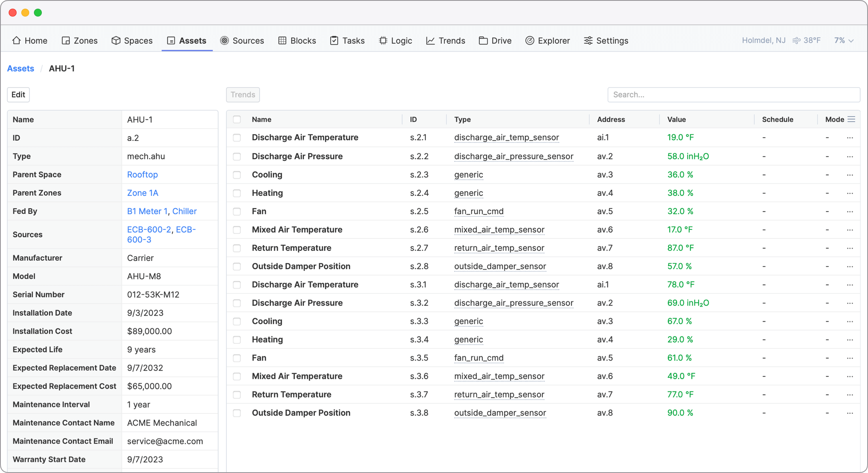The height and width of the screenshot is (473, 868).
Task: Click the Trends chart icon
Action: (x=430, y=41)
